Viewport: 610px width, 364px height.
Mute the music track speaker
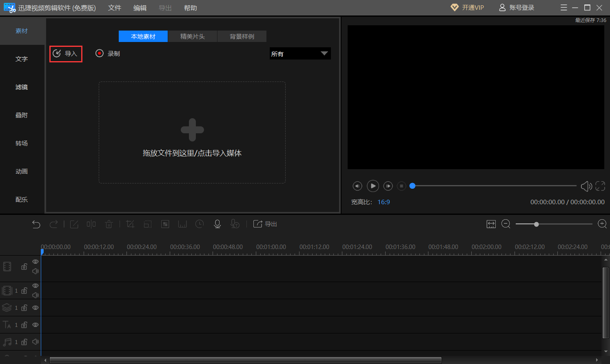click(x=35, y=342)
